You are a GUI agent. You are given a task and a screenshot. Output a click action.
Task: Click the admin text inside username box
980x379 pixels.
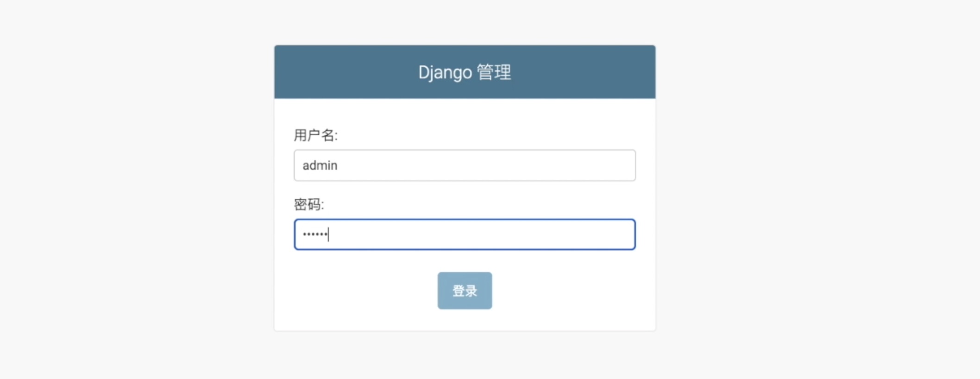(320, 165)
